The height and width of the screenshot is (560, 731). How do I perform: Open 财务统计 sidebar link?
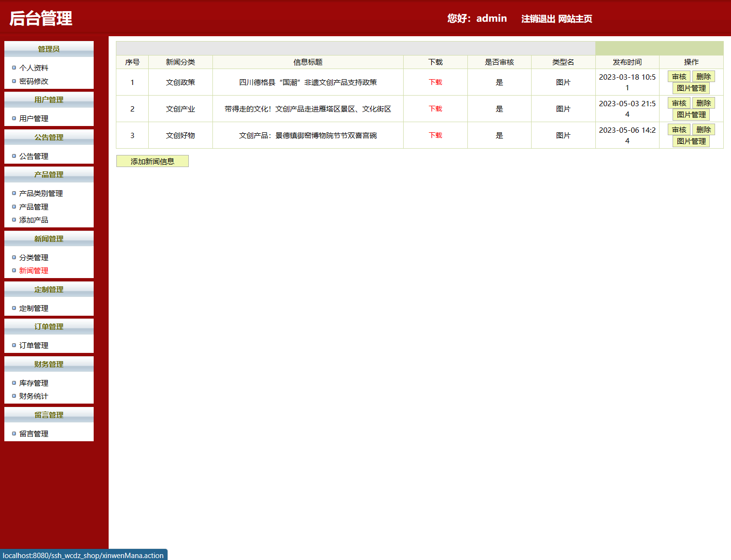click(x=34, y=396)
